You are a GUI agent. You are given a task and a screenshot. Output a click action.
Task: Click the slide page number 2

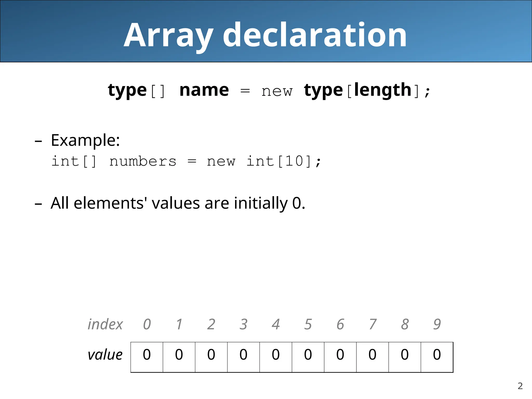[520, 386]
